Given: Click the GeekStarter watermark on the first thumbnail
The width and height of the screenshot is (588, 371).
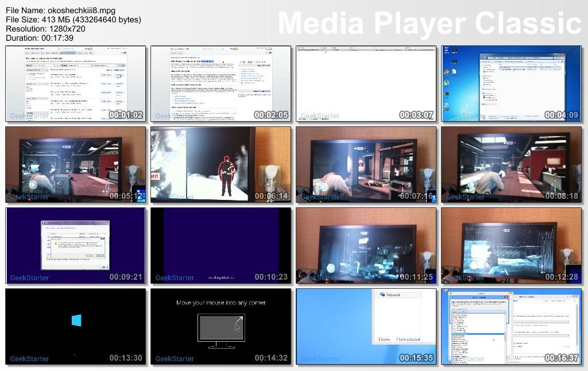Looking at the screenshot, I should pos(29,116).
